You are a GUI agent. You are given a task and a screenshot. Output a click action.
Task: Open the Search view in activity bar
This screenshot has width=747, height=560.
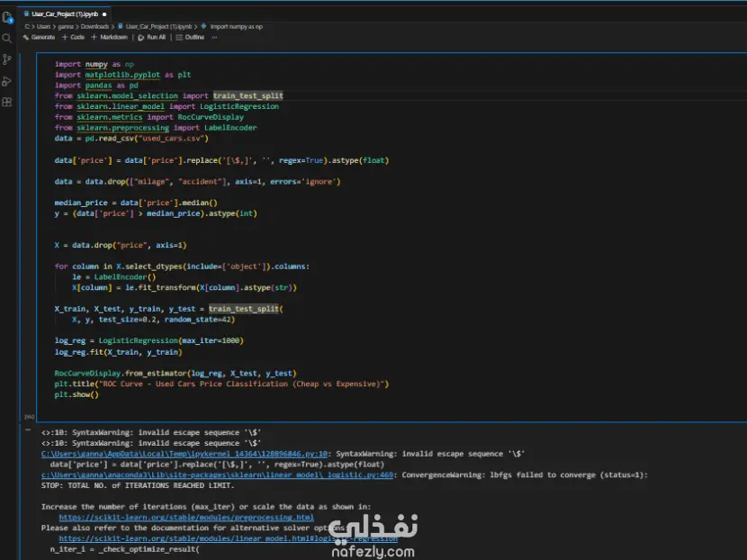click(7, 38)
